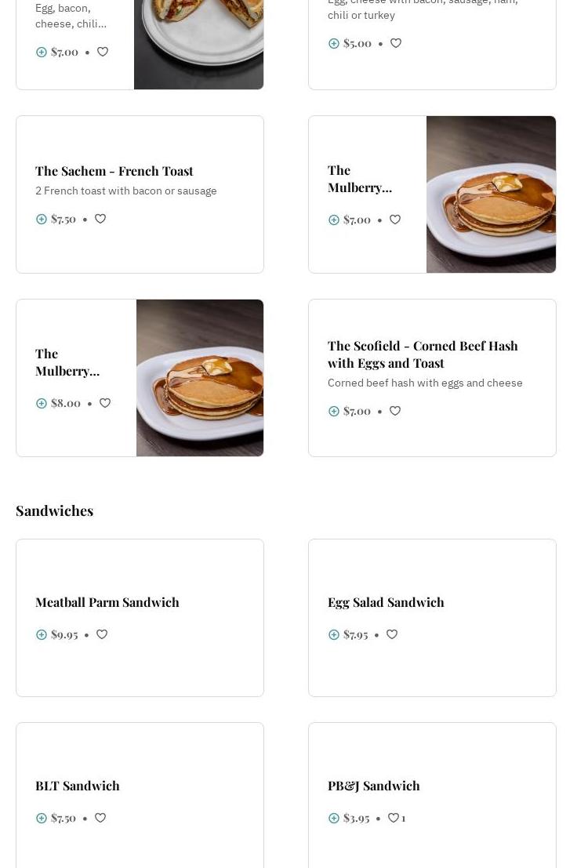Open the BLT Sandwich title

click(78, 786)
